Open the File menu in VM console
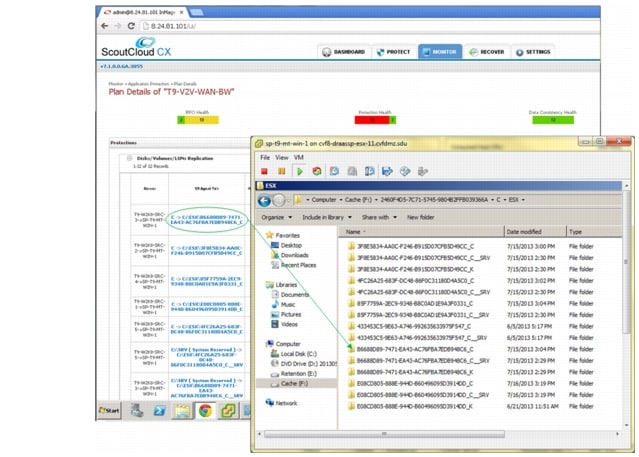The height and width of the screenshot is (457, 639). click(265, 157)
